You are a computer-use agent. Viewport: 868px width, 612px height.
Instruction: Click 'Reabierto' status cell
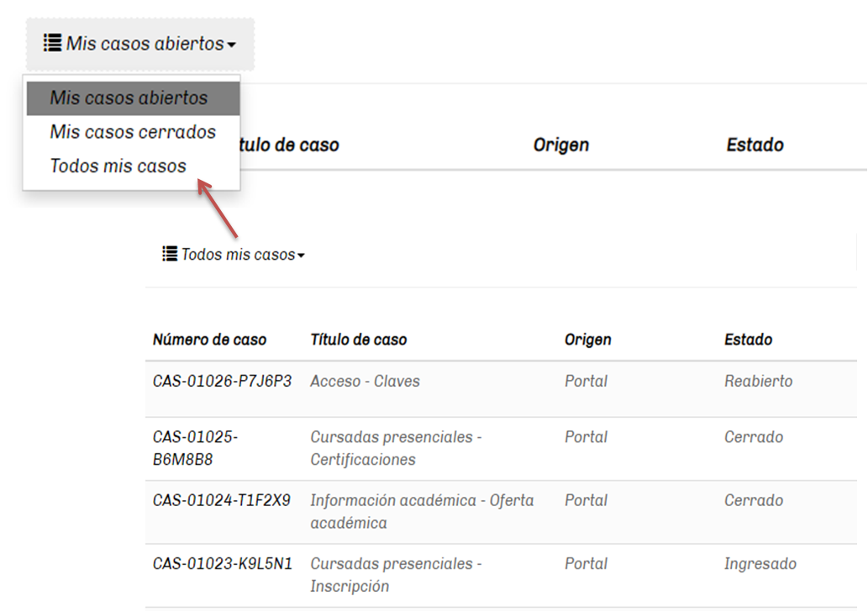(759, 381)
